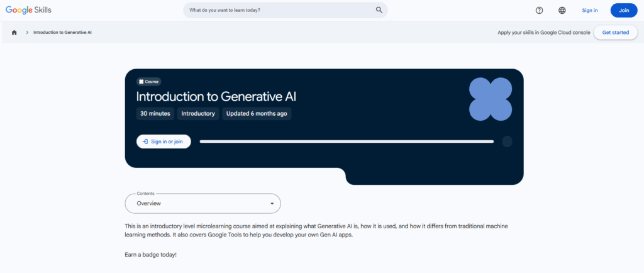Focus the 'What do you want to learn' search box
The height and width of the screenshot is (273, 644).
click(280, 10)
